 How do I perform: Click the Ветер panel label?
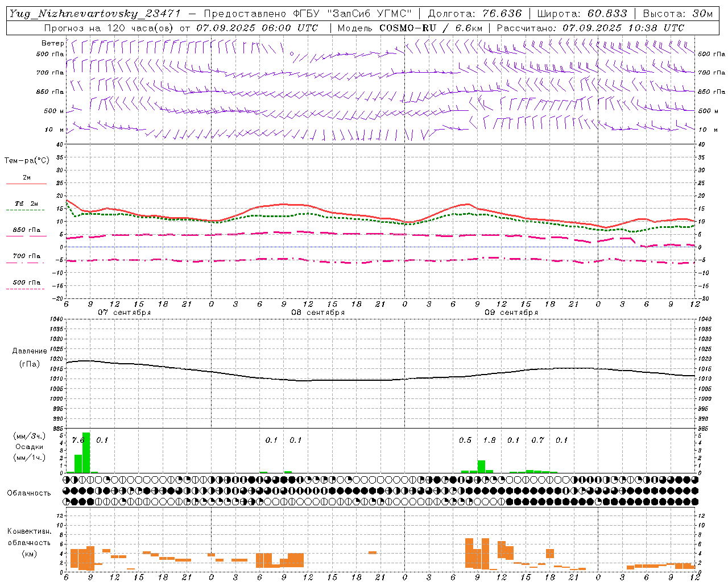point(52,43)
